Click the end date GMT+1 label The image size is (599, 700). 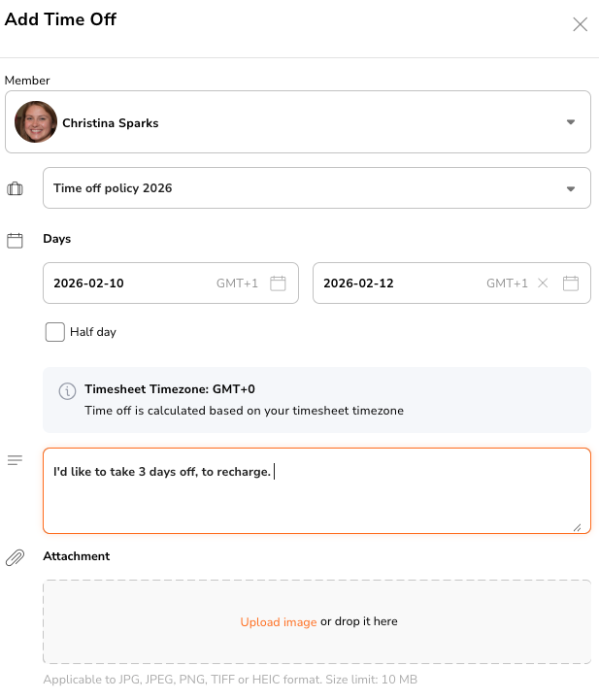(x=507, y=283)
